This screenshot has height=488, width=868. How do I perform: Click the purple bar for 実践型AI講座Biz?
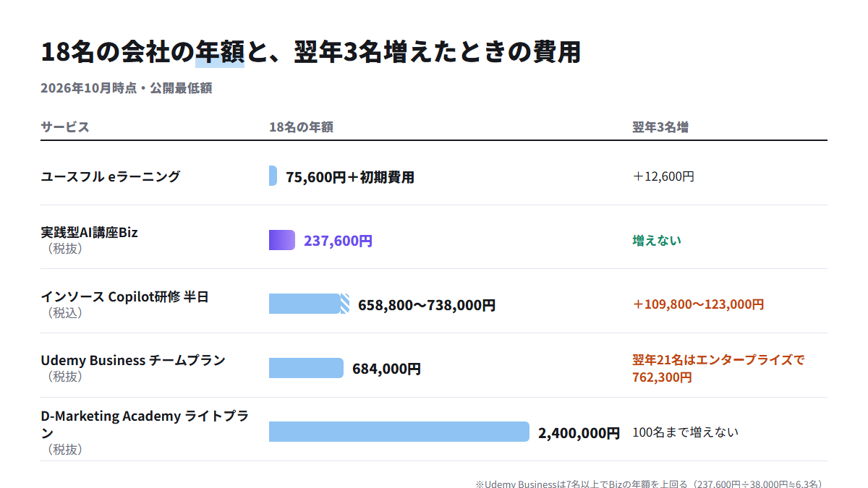pos(282,240)
